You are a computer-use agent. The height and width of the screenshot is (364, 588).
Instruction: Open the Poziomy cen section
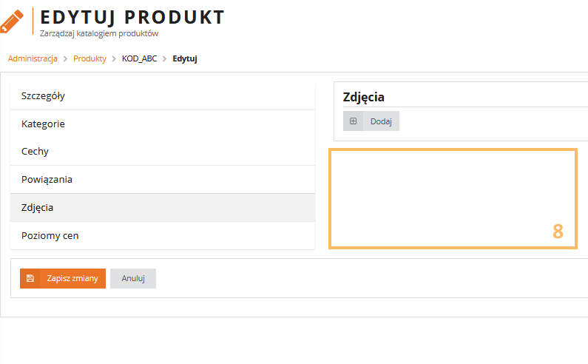(x=50, y=236)
